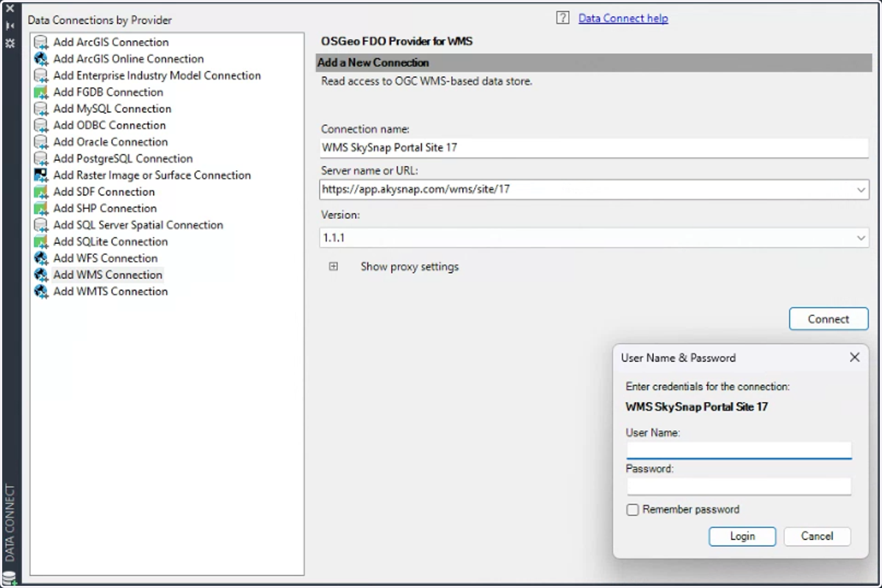Click the FGDB Connection icon

click(x=41, y=93)
